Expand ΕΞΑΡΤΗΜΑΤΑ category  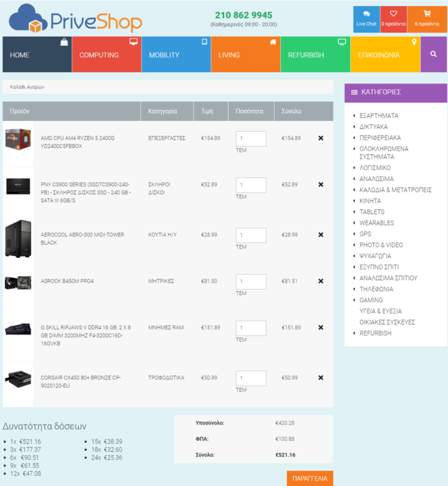tap(379, 115)
